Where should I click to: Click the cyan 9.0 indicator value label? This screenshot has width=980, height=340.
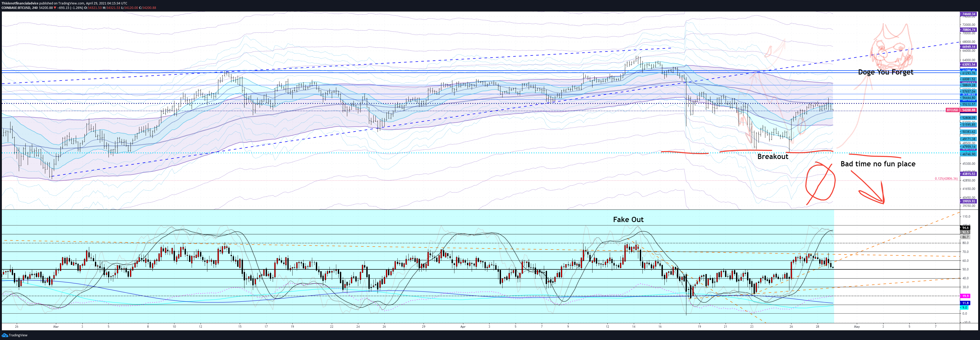point(964,308)
